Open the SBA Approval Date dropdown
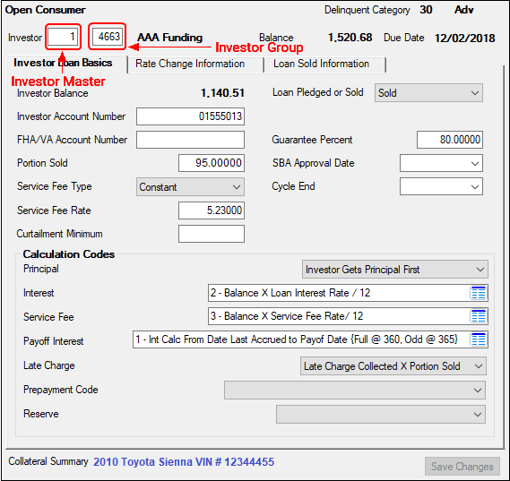Screen dimensions: 510x481 tap(441, 163)
